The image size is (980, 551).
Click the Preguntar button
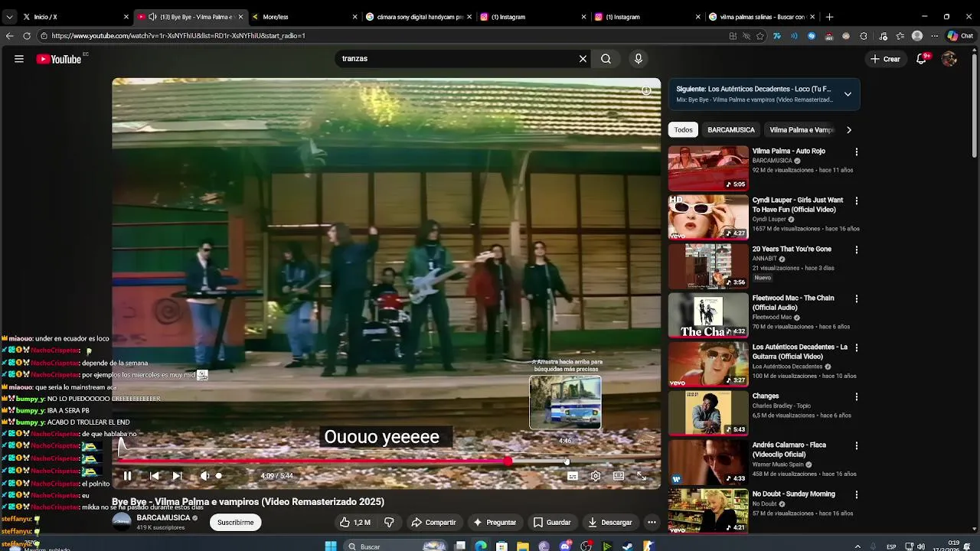(x=495, y=523)
